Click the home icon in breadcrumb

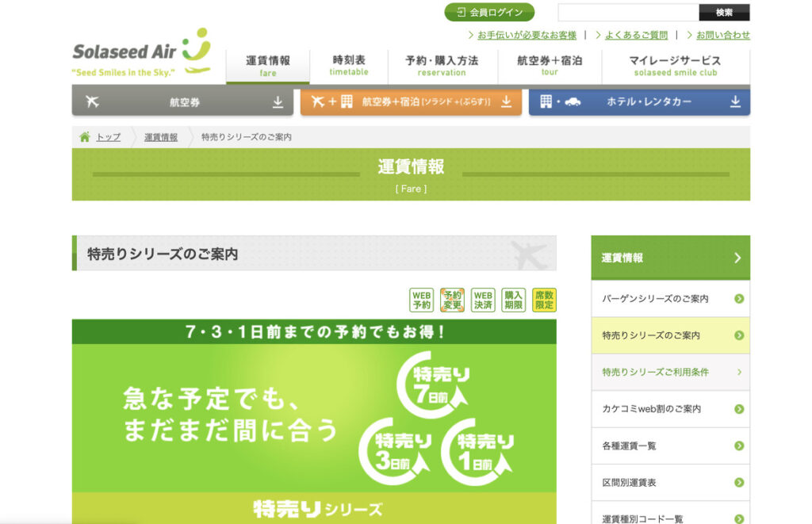84,136
